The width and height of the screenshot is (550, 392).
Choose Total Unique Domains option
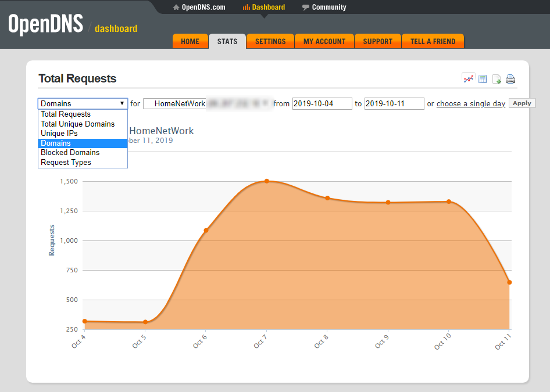83,124
